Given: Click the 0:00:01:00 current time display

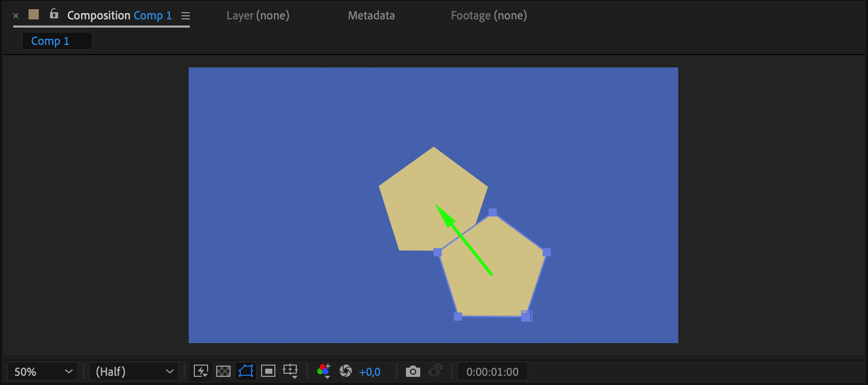Looking at the screenshot, I should pos(492,372).
